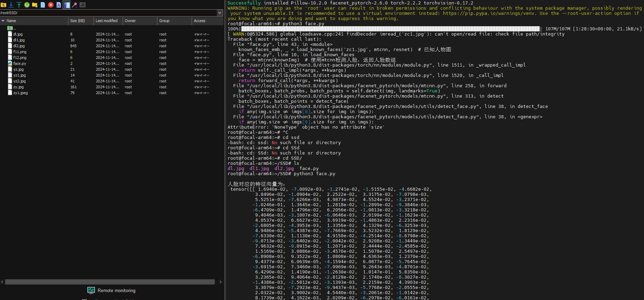This screenshot has width=644, height=300.
Task: Click the teal upload arrow icon
Action: (x=19, y=5)
